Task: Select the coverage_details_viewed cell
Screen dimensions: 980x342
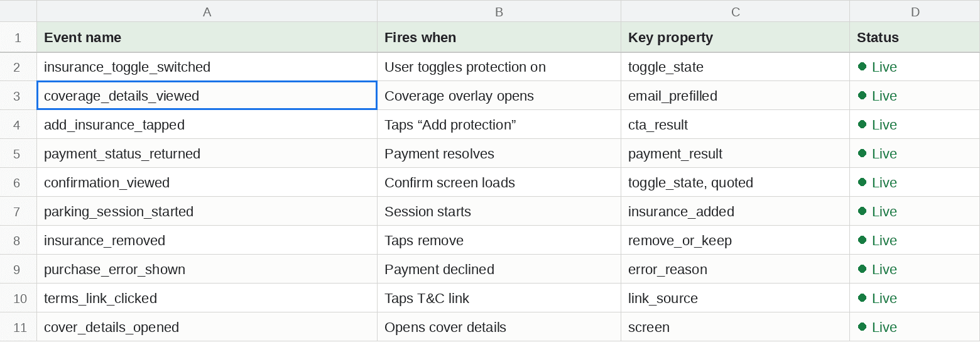Action: click(207, 96)
